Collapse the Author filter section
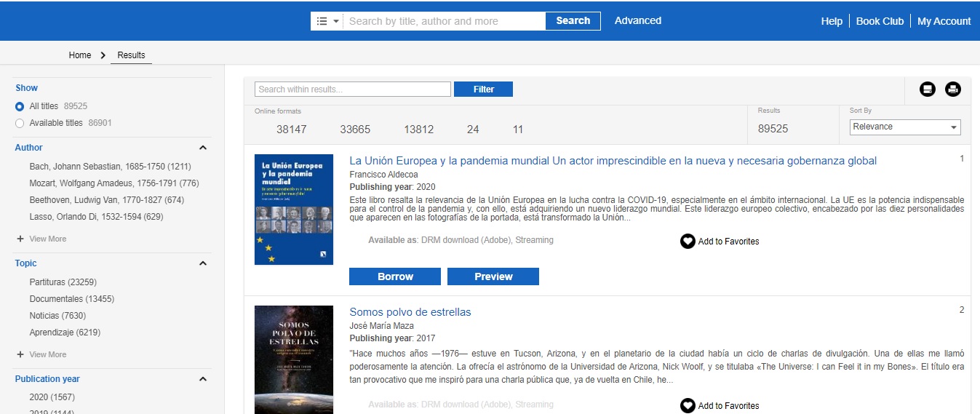 coord(203,148)
